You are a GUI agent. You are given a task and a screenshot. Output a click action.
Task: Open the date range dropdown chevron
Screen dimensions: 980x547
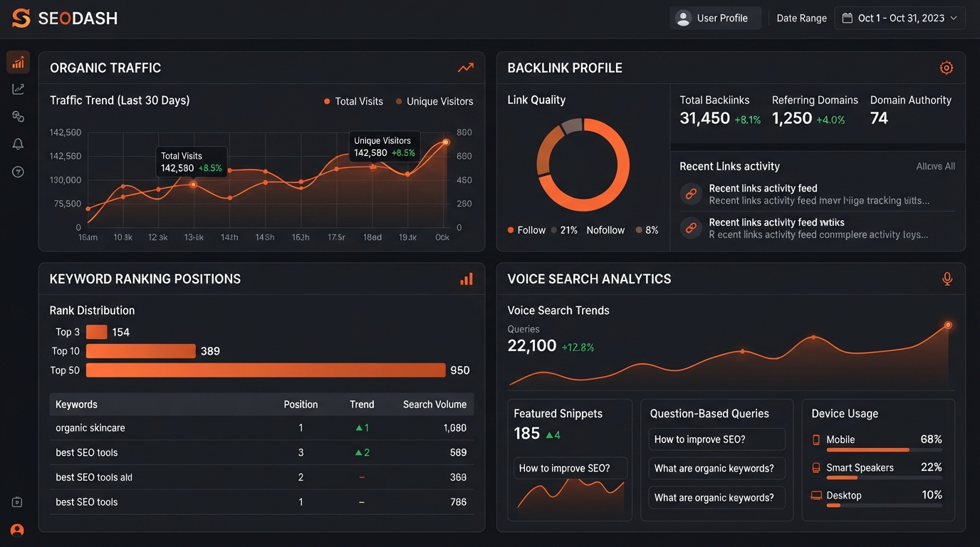(954, 19)
